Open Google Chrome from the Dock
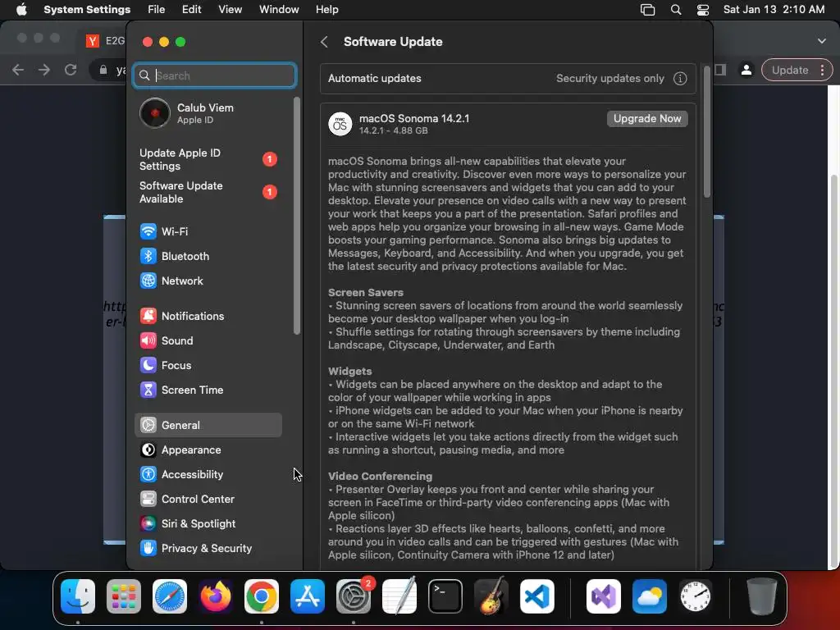Viewport: 840px width, 630px height. click(x=262, y=596)
